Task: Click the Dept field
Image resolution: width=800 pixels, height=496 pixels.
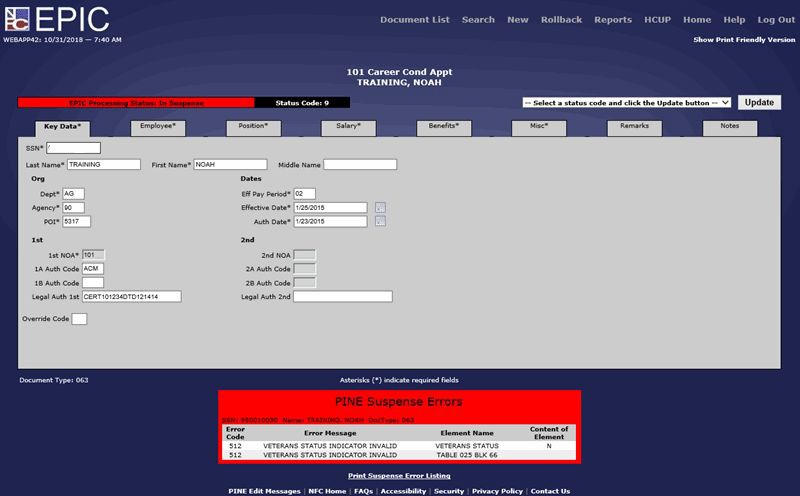Action: pos(73,194)
